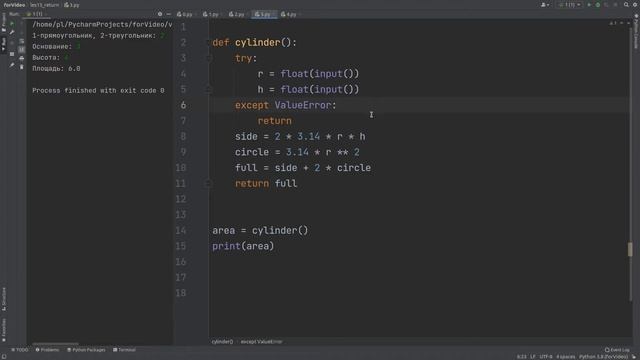Viewport: 640px width, 360px height.
Task: Click the 'return full' code line
Action: tap(266, 184)
